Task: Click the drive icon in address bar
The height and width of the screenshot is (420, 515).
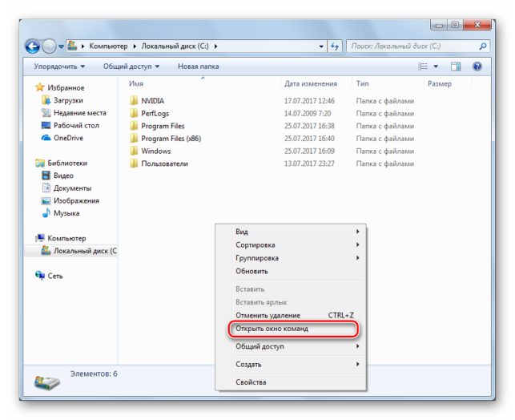Action: point(72,46)
